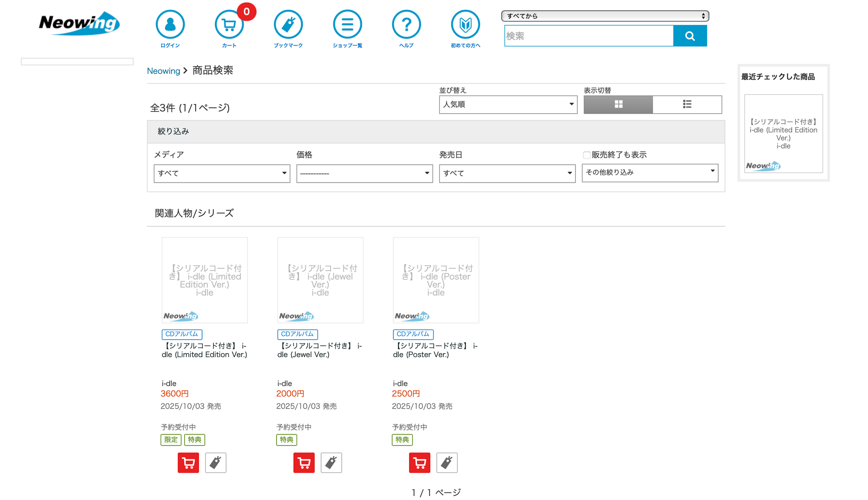Image resolution: width=868 pixels, height=500 pixels.
Task: Click the 全3件 (1/1ページ) result count
Action: click(x=190, y=108)
